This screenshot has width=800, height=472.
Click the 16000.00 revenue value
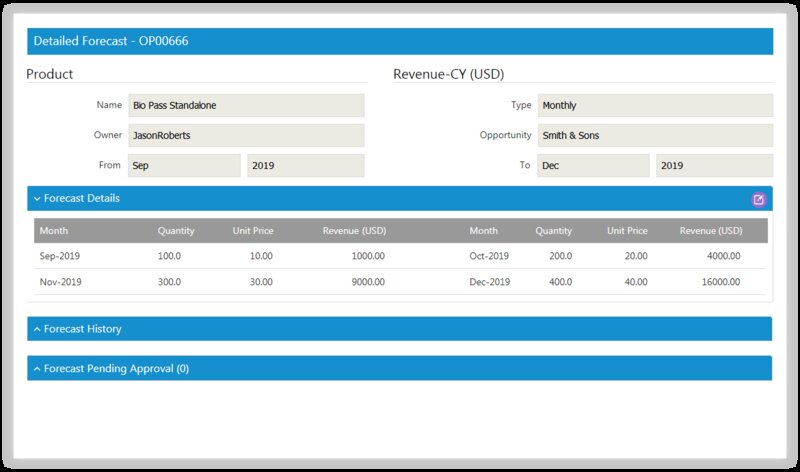(717, 282)
